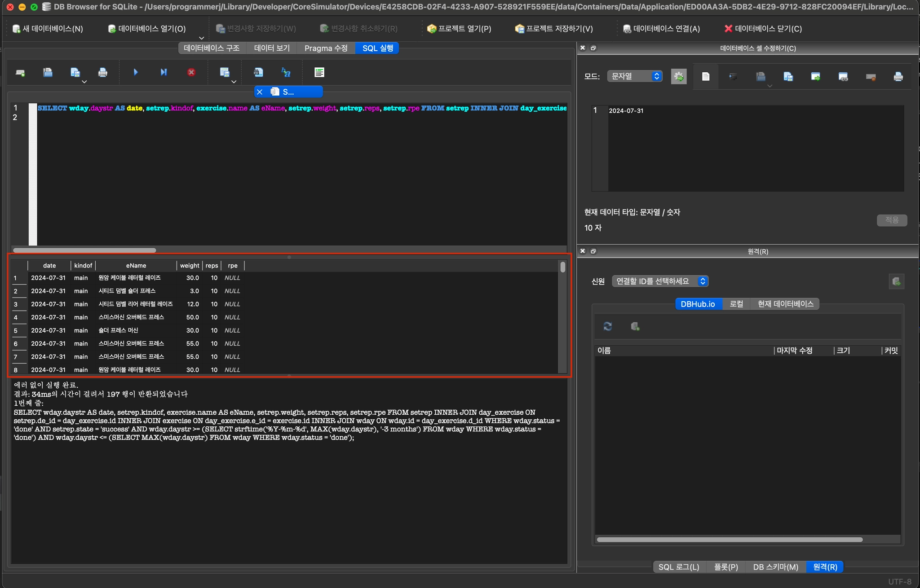Switch to the 데이터 보기 tab

[272, 48]
